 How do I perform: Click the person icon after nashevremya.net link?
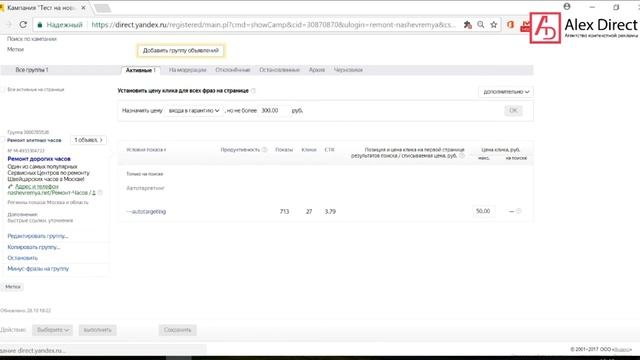click(94, 193)
